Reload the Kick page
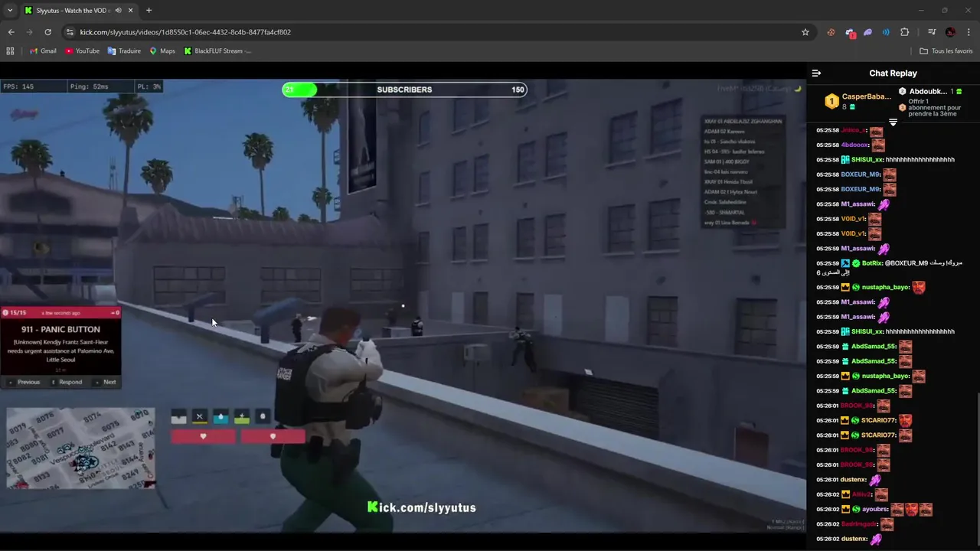This screenshot has width=980, height=551. tap(47, 32)
